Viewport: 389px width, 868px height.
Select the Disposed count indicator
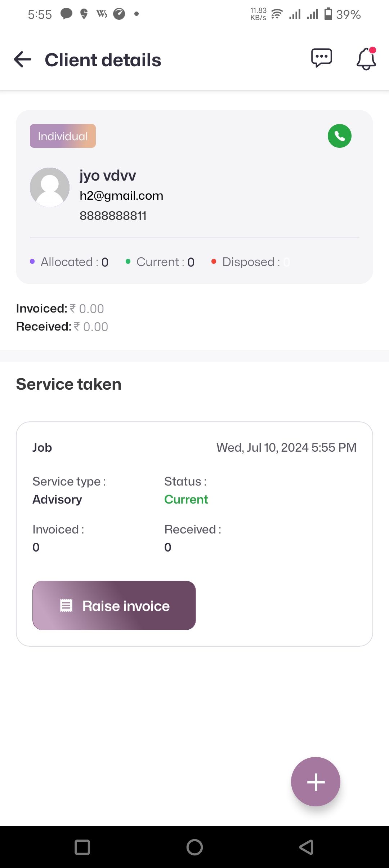[251, 262]
